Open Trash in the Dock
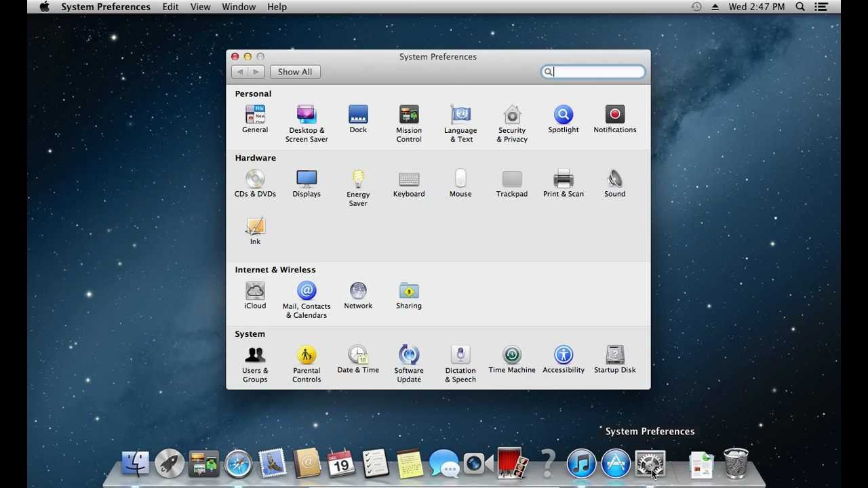868x488 pixels. click(x=736, y=463)
